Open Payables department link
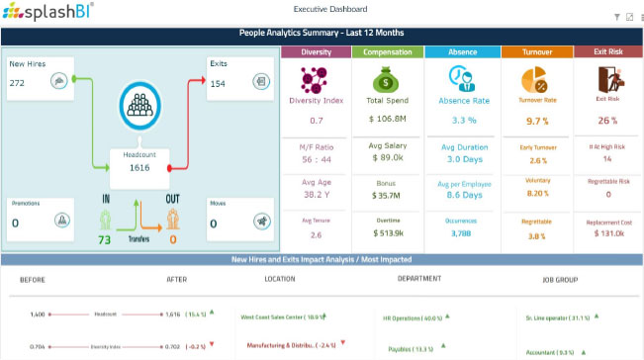644x360 pixels. click(411, 349)
